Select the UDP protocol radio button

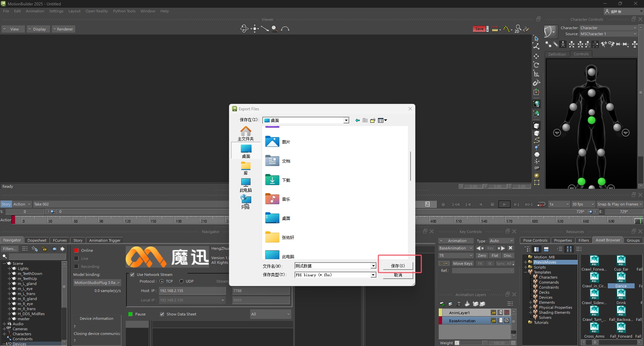tap(181, 281)
